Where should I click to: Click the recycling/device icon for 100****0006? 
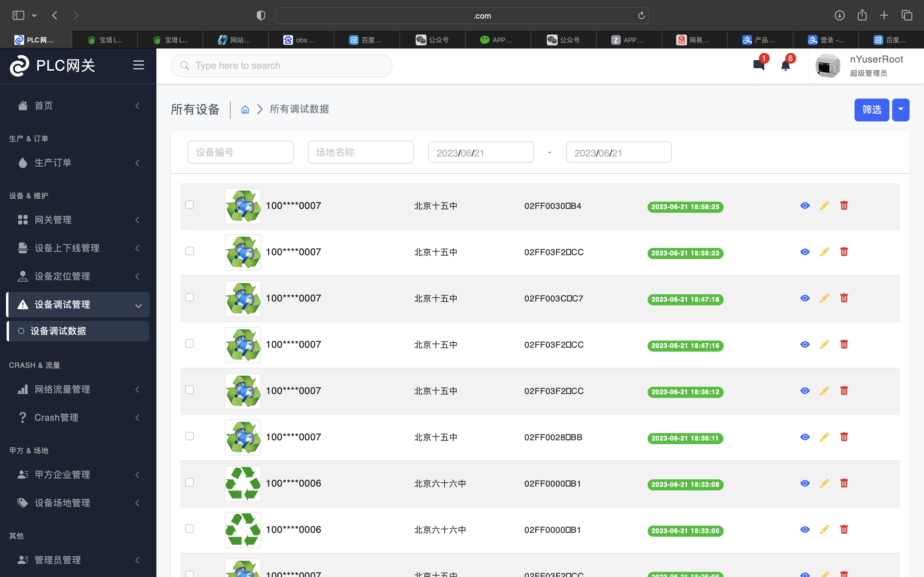point(243,483)
